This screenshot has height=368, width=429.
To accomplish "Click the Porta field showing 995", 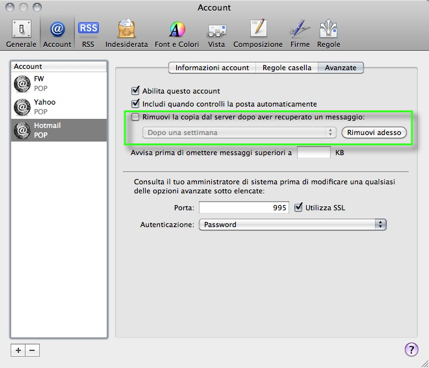I will [244, 207].
